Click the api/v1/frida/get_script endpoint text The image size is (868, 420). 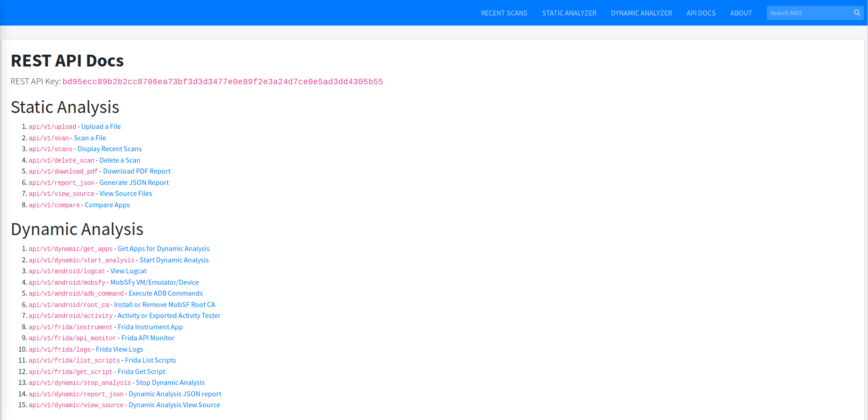[x=71, y=372]
